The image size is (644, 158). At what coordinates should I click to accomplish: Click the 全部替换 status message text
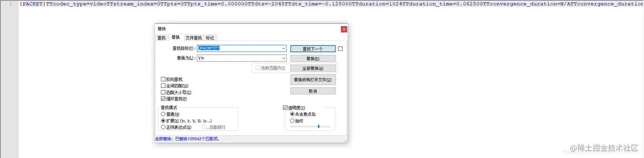click(x=188, y=139)
